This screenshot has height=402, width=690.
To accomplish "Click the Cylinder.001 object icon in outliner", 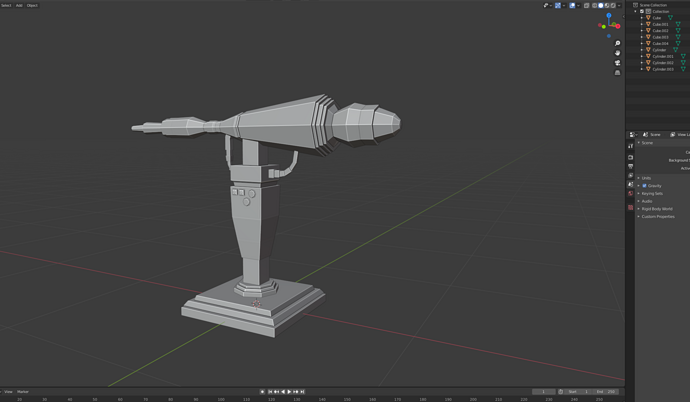I will (x=648, y=56).
